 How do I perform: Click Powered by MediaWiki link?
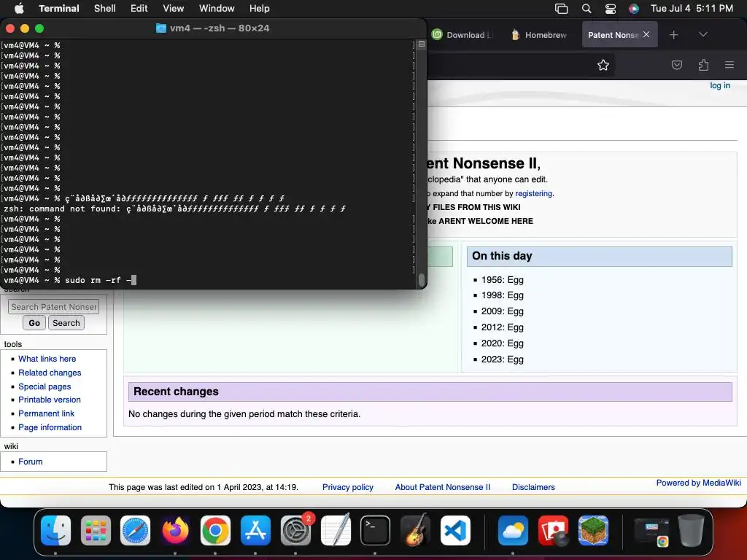coord(698,483)
